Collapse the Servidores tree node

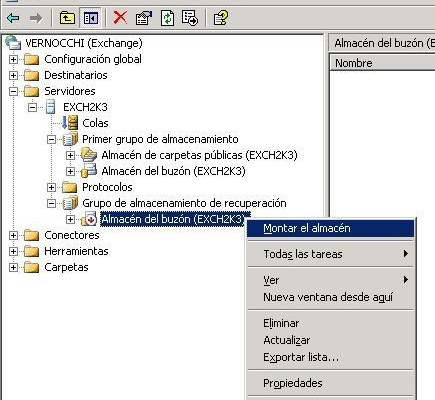click(13, 91)
